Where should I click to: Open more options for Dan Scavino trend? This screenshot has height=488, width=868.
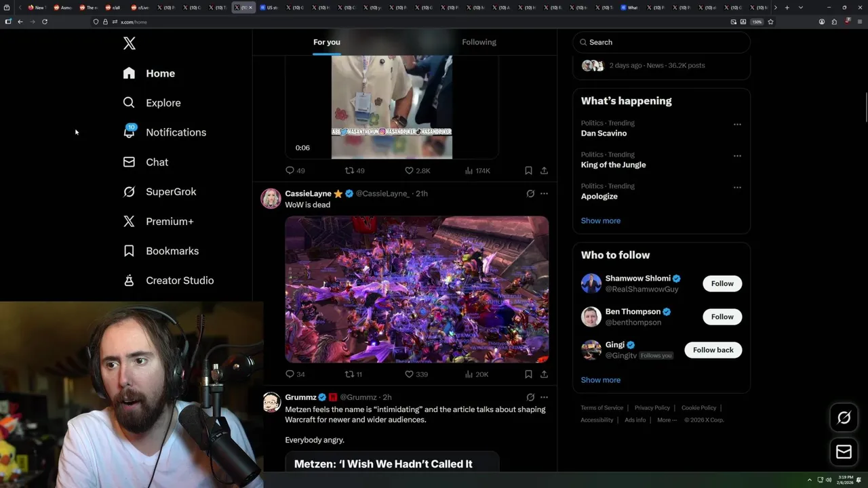tap(737, 125)
